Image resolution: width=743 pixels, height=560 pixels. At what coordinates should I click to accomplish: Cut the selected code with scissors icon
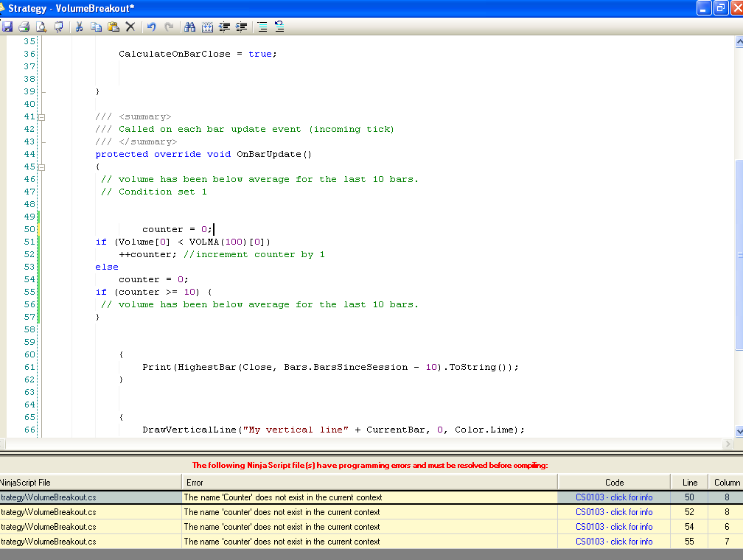pos(79,27)
